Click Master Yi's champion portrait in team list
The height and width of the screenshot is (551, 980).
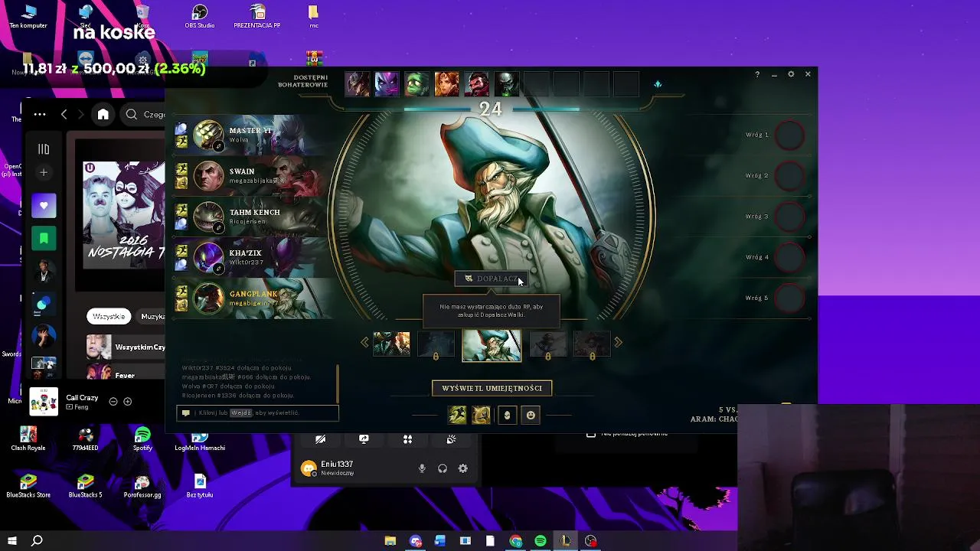(208, 135)
